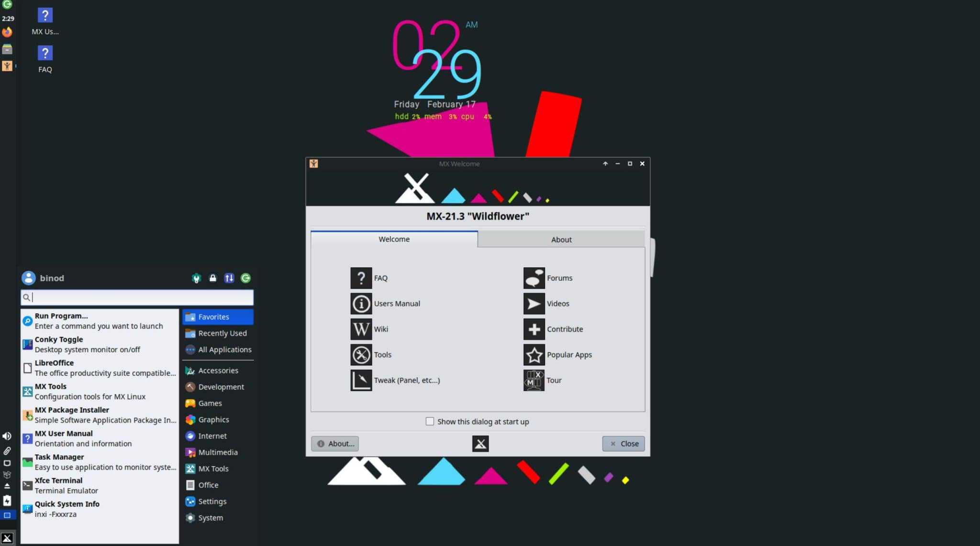Viewport: 980px width, 546px height.
Task: Start the MX Tour
Action: pyautogui.click(x=543, y=380)
